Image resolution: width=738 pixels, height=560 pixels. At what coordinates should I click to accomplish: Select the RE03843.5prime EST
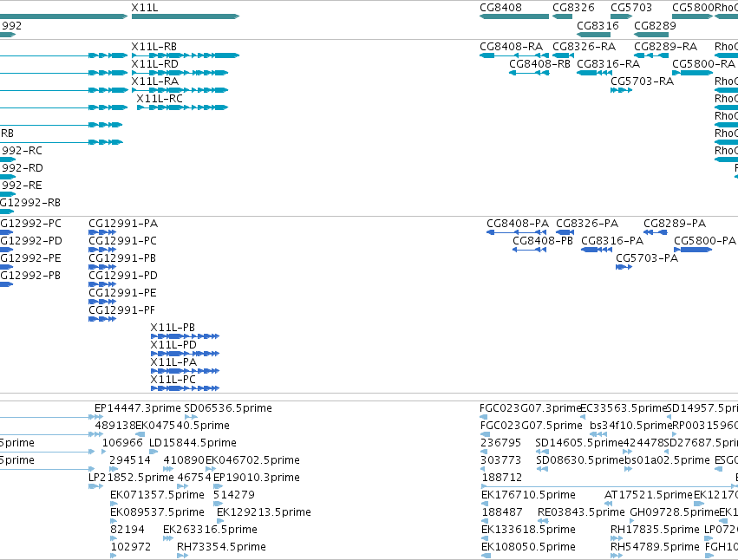point(543,521)
